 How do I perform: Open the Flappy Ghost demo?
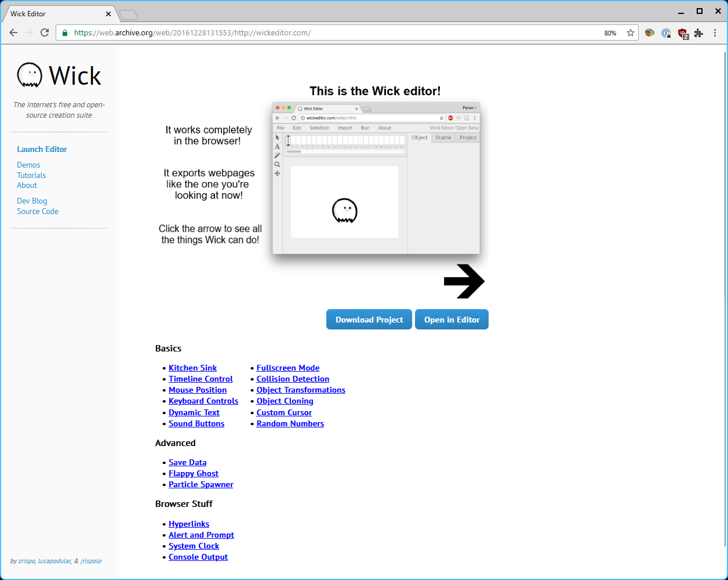pos(194,473)
